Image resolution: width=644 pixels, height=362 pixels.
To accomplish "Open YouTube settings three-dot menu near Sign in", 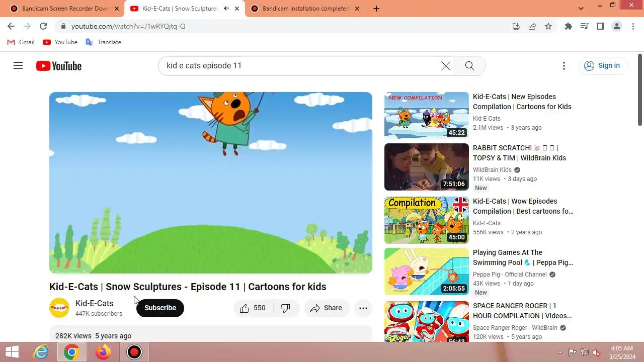I will pos(564,66).
